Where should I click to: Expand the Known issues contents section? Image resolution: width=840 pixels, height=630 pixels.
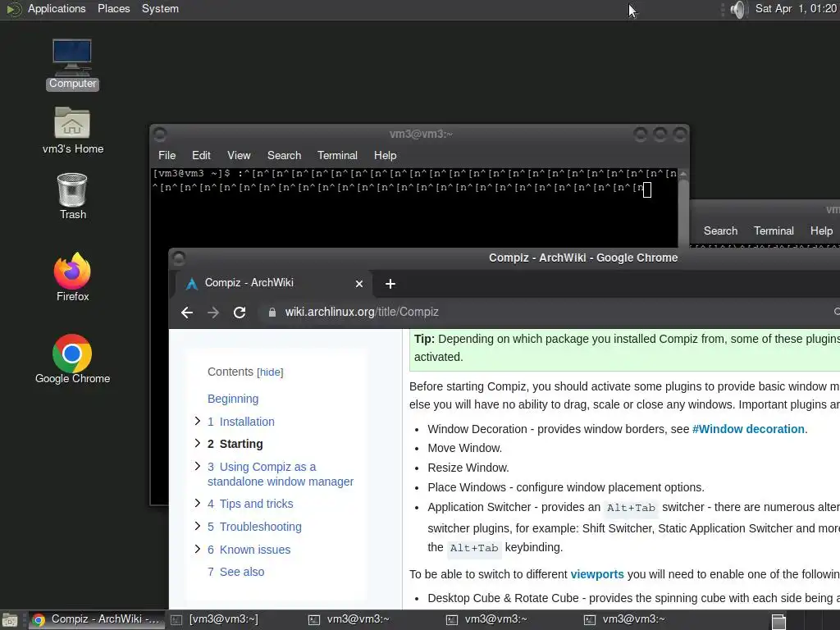click(x=197, y=549)
